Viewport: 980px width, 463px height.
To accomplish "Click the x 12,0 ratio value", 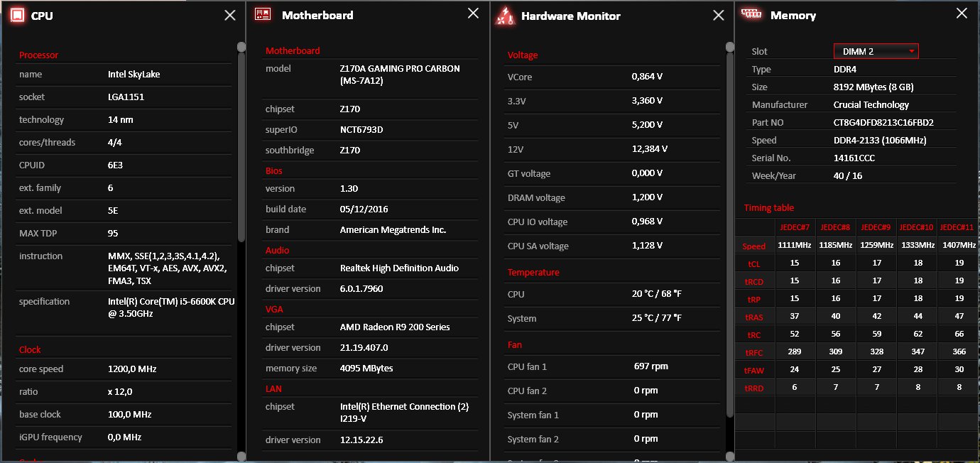I will [120, 392].
